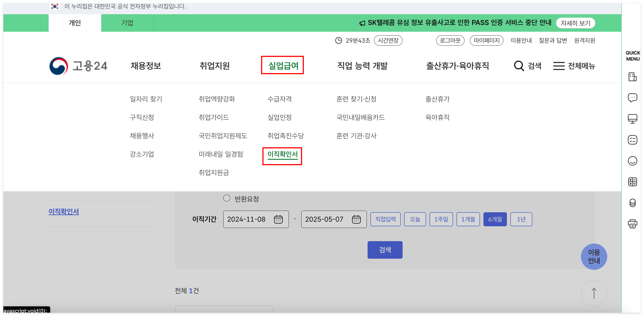Click the coin stack quick menu icon
This screenshot has height=316, width=644.
click(x=632, y=203)
